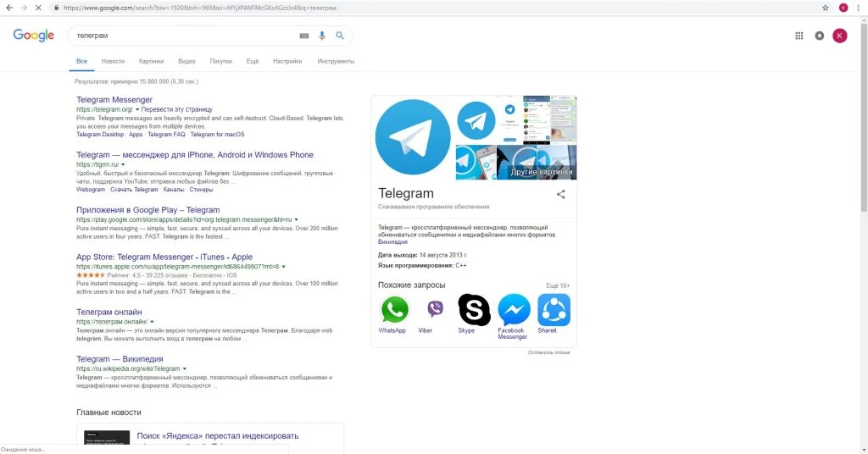Open 'Другие картинки' images link

coord(541,172)
